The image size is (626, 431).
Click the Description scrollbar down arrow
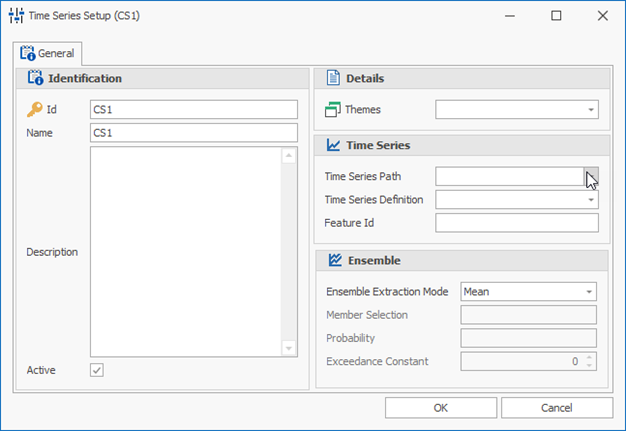tap(289, 348)
